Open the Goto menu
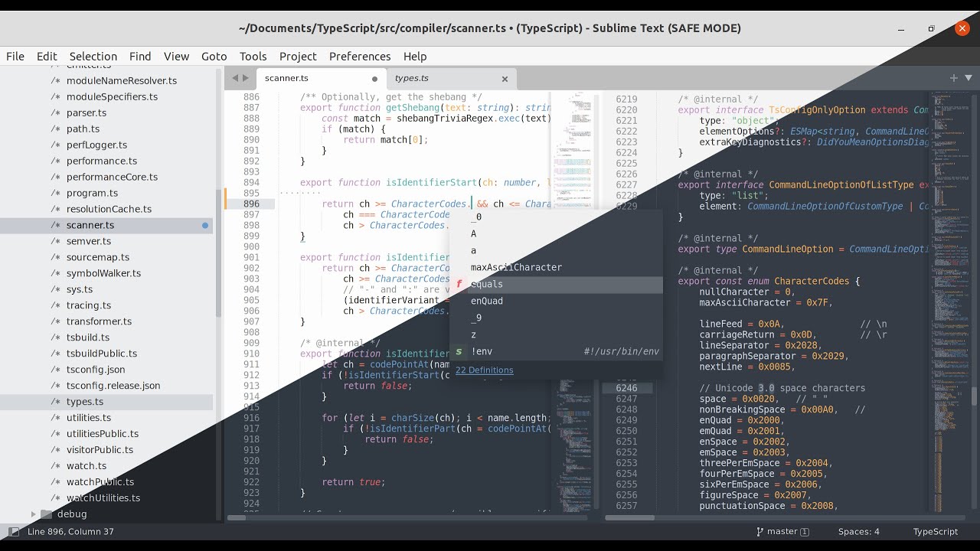Viewport: 980px width, 551px height. [x=214, y=56]
